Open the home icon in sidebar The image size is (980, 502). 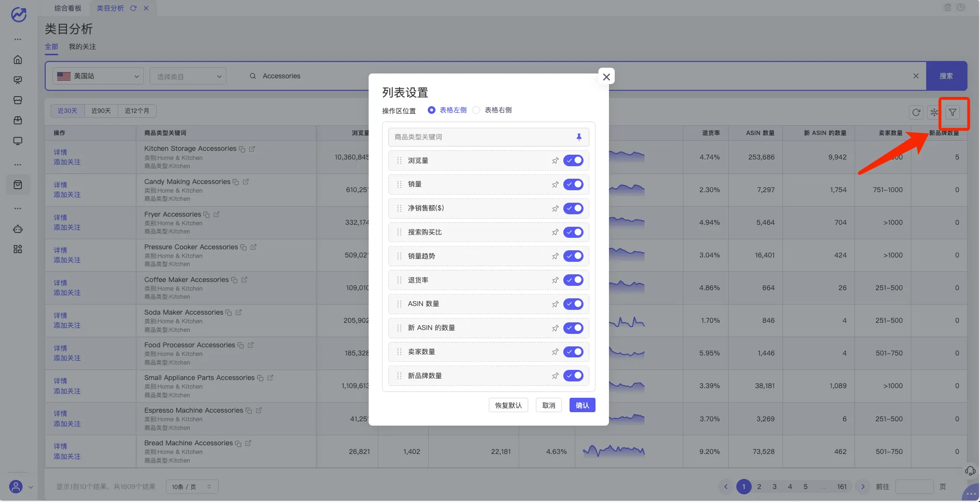[x=18, y=60]
